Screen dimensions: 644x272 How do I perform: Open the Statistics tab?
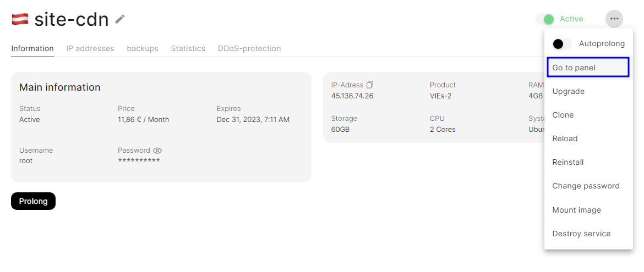(x=188, y=48)
